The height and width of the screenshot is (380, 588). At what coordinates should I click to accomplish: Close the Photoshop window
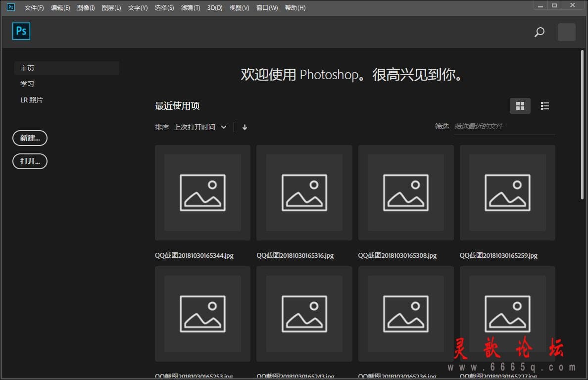[573, 5]
